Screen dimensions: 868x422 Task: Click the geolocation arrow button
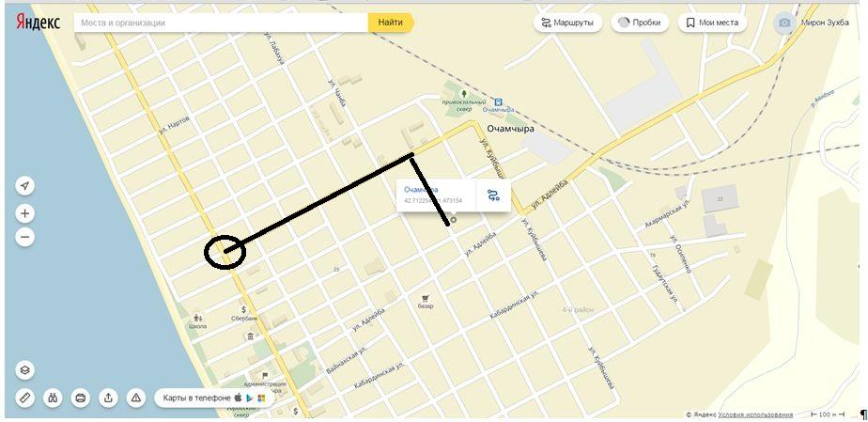(25, 186)
